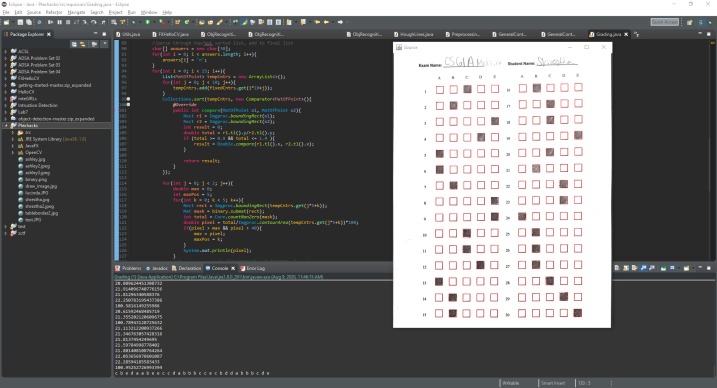Screen dimensions: 717x388
Task: Click the New Java Class green icon
Action: click(x=187, y=22)
